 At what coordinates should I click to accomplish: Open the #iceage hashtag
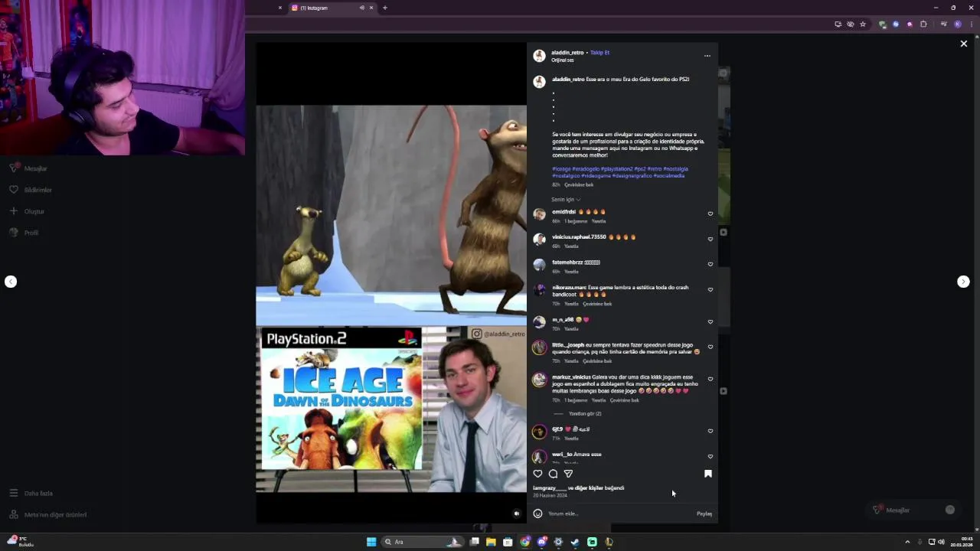click(561, 169)
